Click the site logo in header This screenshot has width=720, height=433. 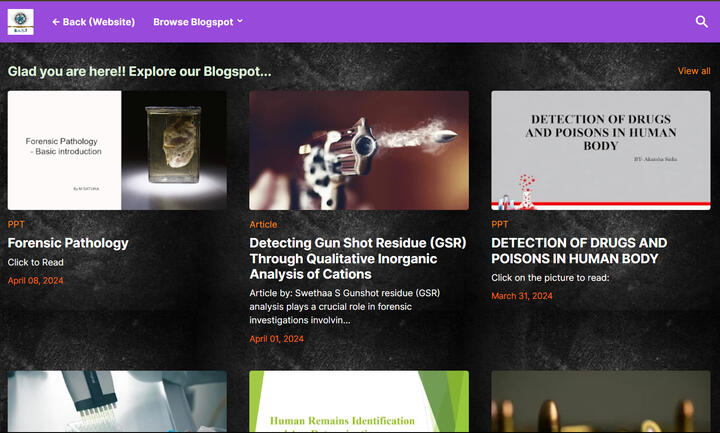[20, 21]
